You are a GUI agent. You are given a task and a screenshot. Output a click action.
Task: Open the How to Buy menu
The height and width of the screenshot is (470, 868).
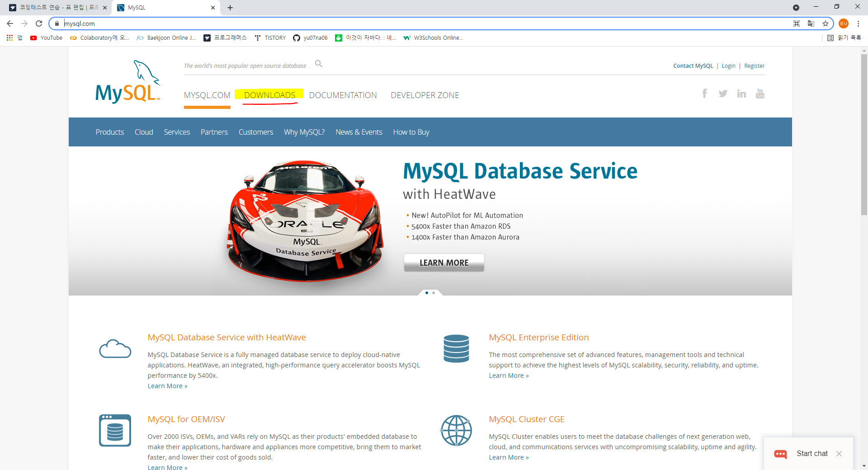[x=411, y=132]
